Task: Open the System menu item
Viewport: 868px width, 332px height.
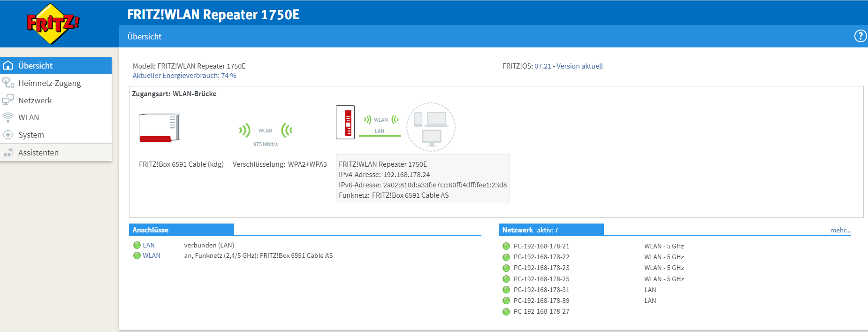Action: pyautogui.click(x=56, y=135)
